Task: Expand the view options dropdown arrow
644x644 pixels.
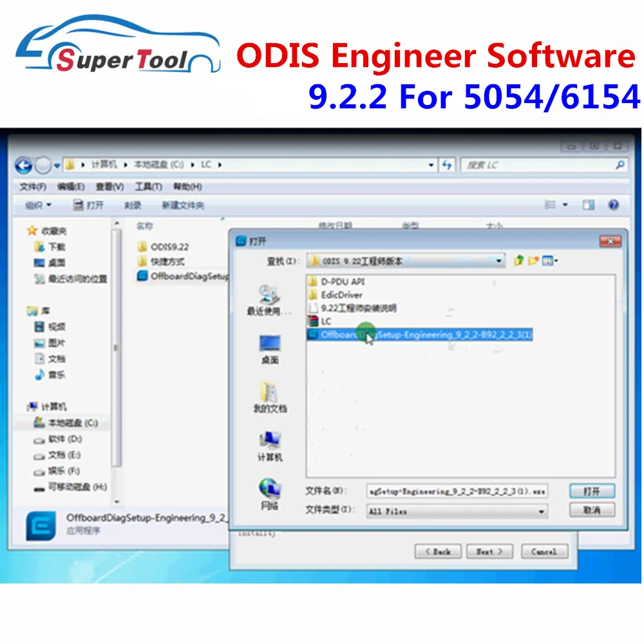Action: [x=565, y=205]
